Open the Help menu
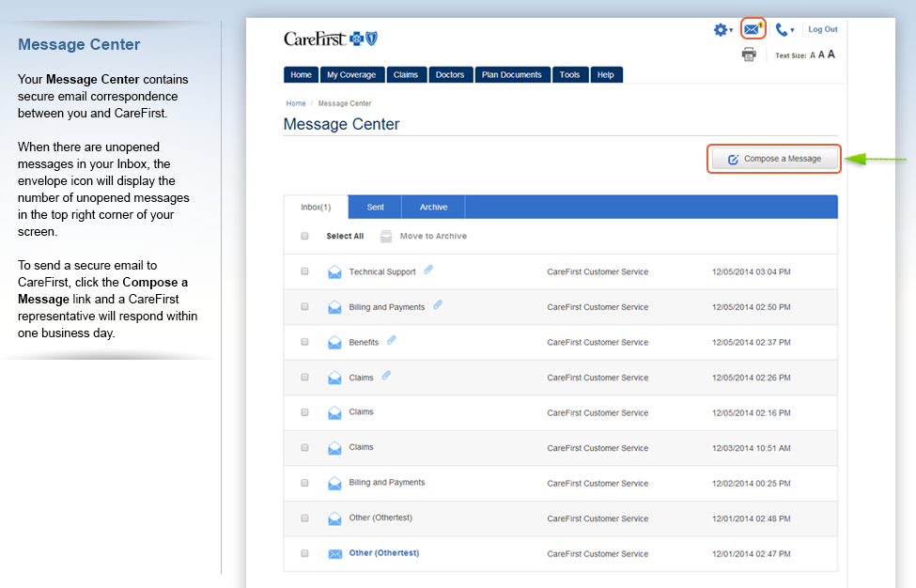916x588 pixels. [x=606, y=75]
